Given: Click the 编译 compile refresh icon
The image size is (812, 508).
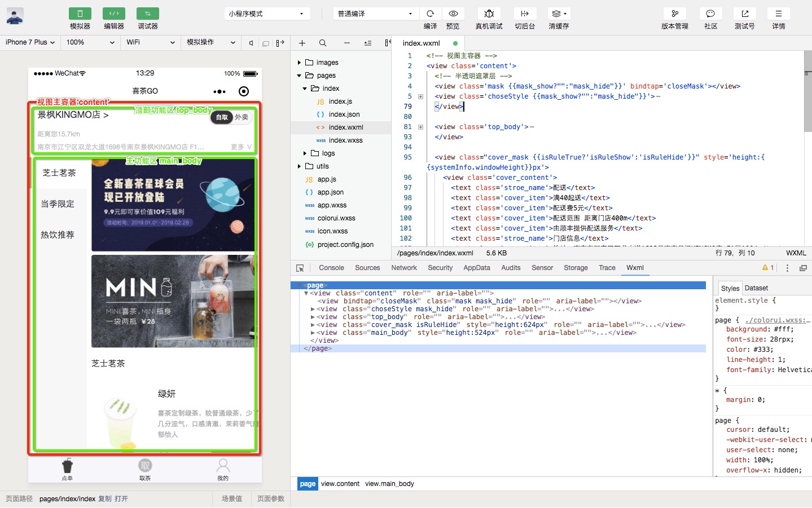Looking at the screenshot, I should tap(430, 14).
